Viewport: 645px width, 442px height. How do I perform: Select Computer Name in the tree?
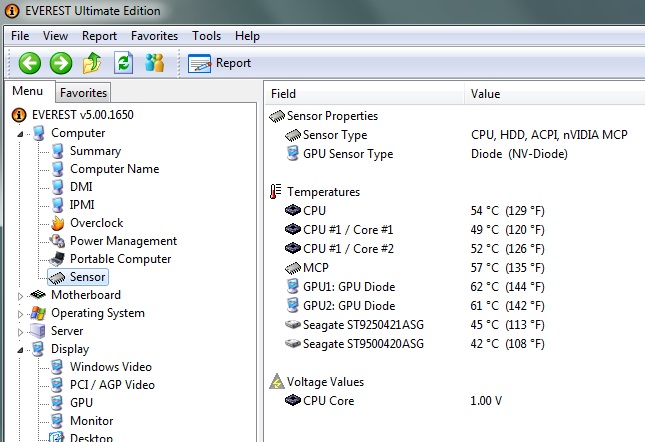coord(114,169)
